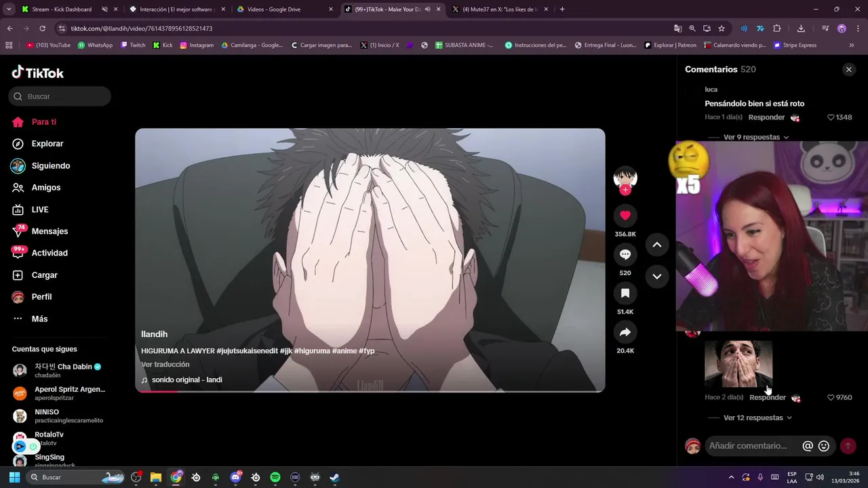
Task: Switch to the Mute37 en X tab
Action: 500,9
